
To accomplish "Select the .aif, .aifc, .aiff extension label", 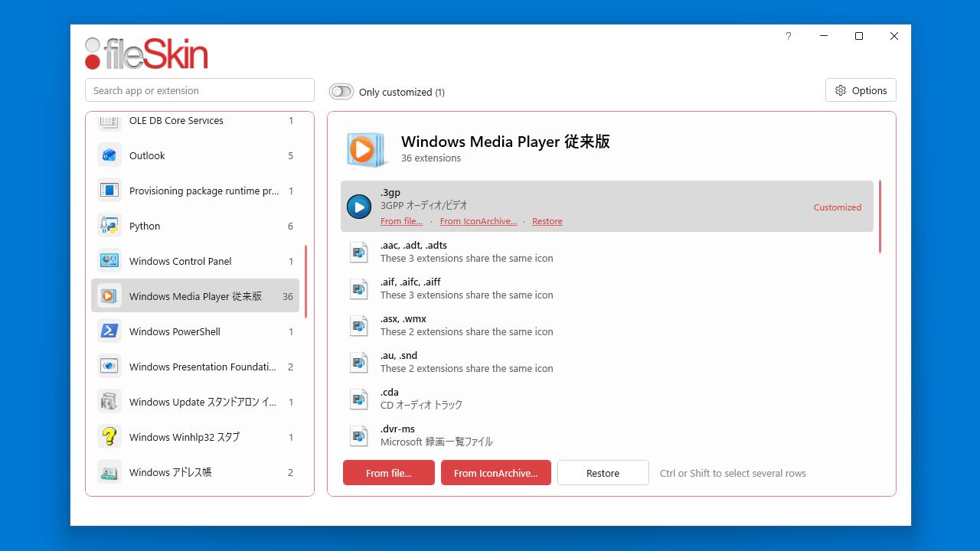I will point(410,282).
